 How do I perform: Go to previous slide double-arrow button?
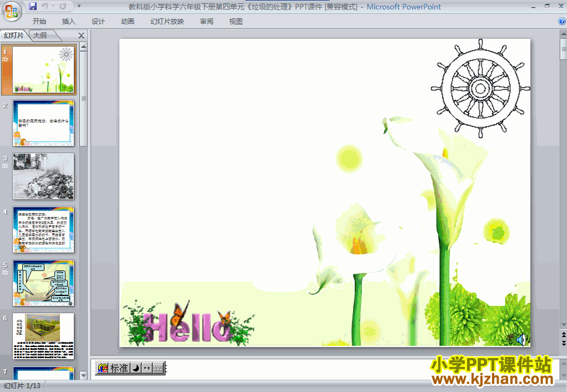click(x=563, y=335)
